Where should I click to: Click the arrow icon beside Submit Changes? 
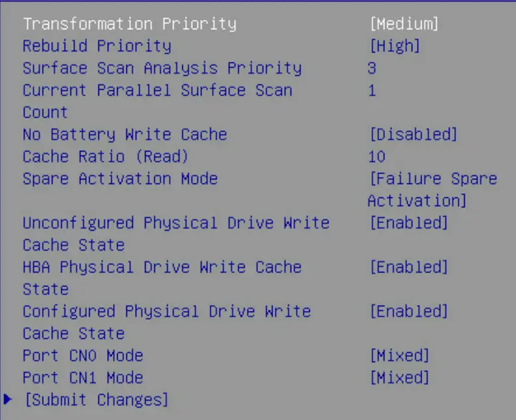point(7,399)
